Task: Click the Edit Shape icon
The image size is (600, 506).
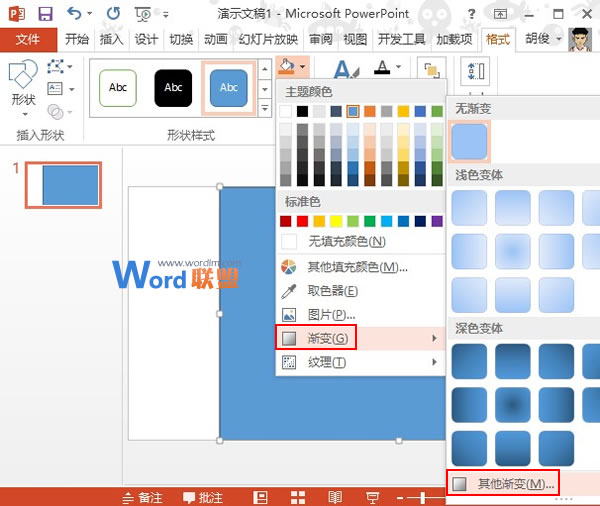Action: (55, 67)
